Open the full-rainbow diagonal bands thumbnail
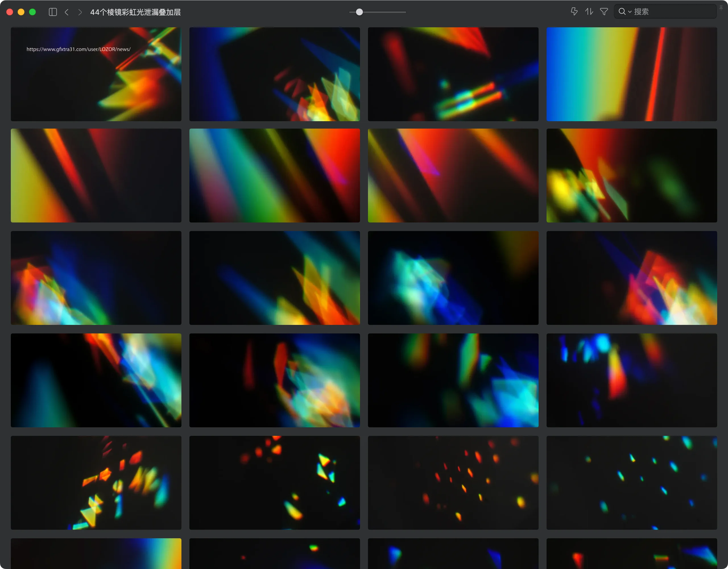 (275, 176)
